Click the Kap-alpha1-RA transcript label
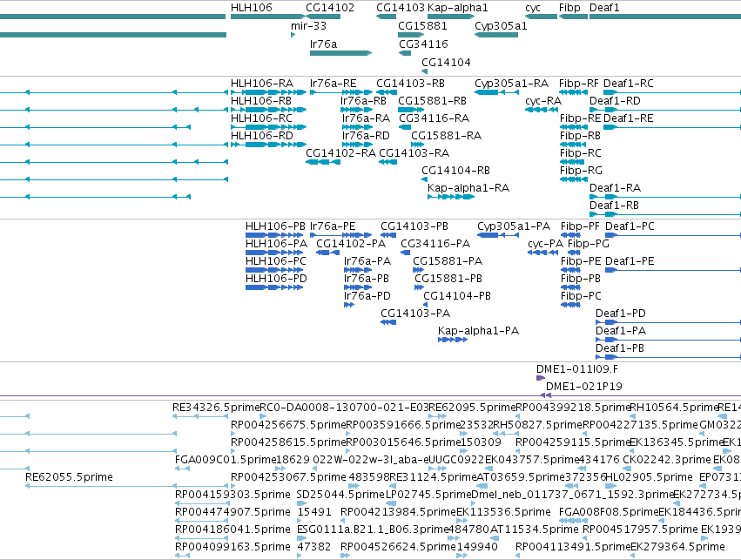The image size is (741, 560). [468, 188]
